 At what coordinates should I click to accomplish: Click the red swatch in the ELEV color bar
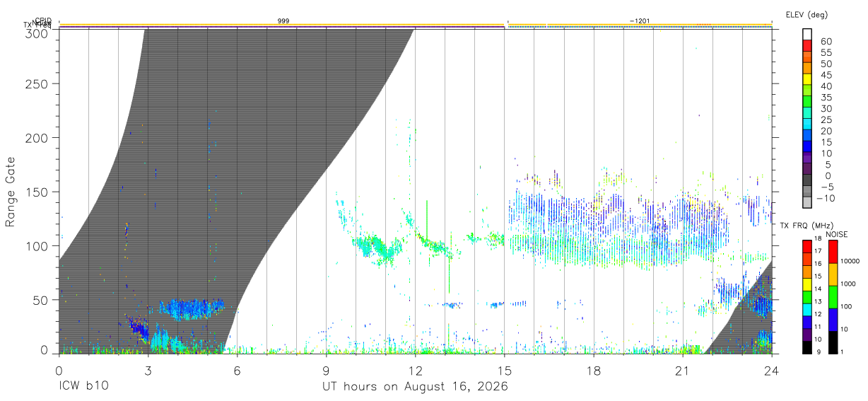coord(807,45)
